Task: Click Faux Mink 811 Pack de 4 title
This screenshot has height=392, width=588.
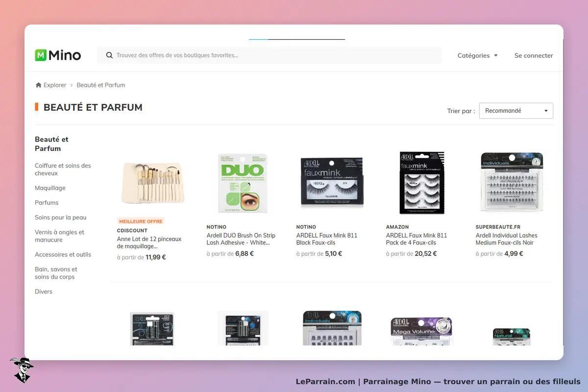Action: (x=416, y=239)
